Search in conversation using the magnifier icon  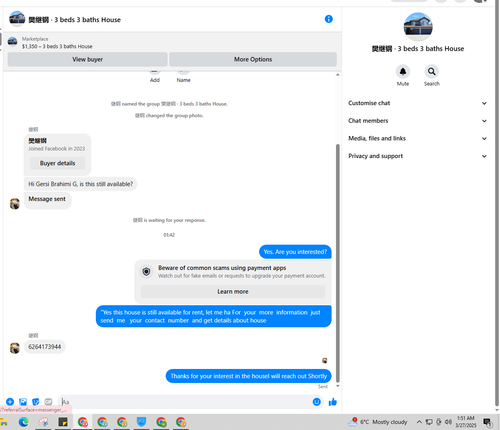pyautogui.click(x=431, y=71)
